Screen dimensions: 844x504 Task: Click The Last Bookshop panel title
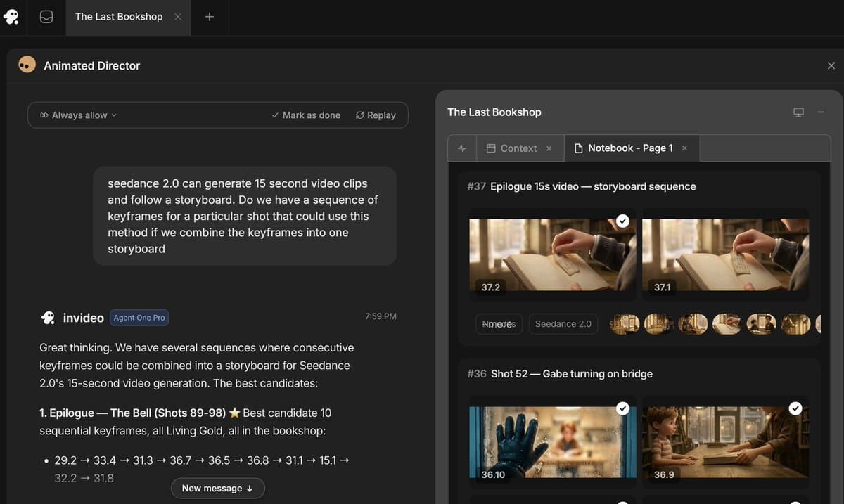point(494,112)
